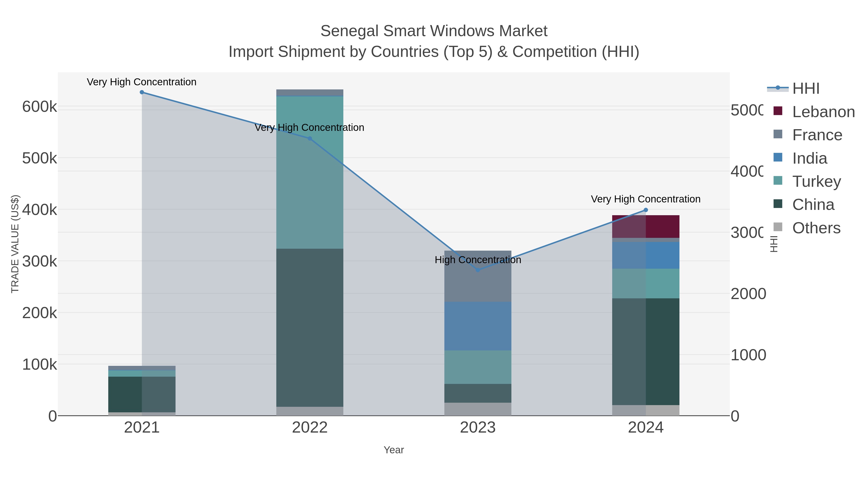Click the Turkey teal legend swatch
This screenshot has width=868, height=488.
point(778,180)
